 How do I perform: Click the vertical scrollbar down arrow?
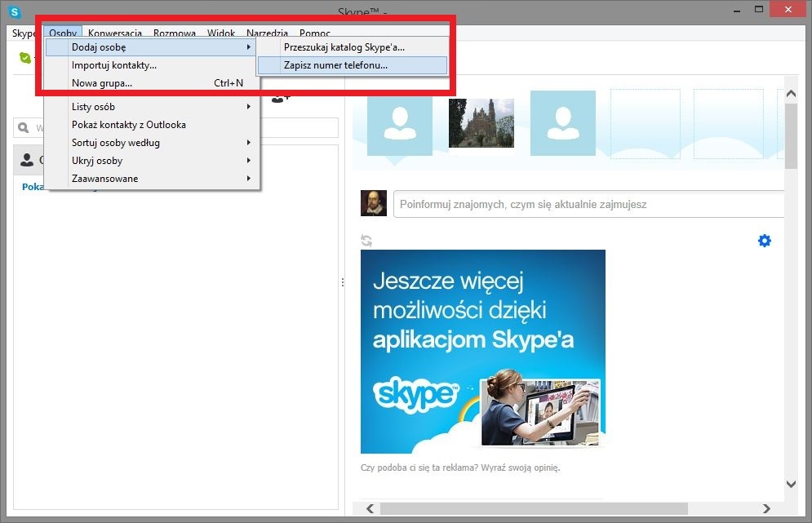[x=791, y=484]
